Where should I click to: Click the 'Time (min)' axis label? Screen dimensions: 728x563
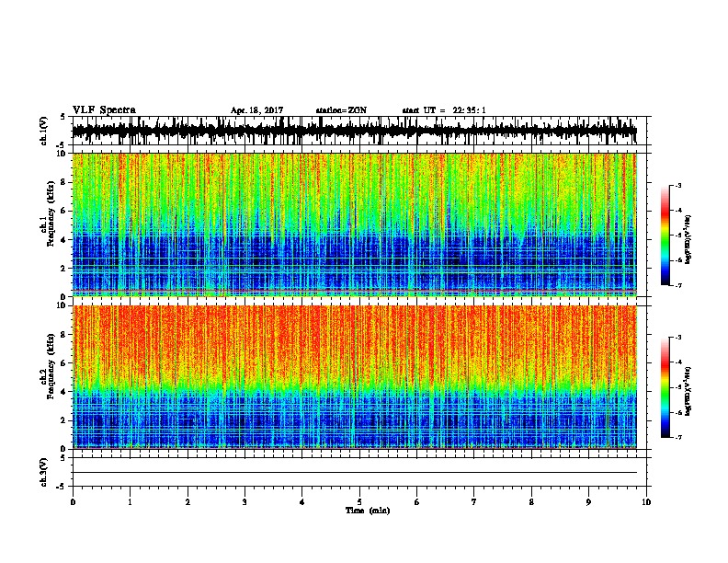click(x=368, y=511)
